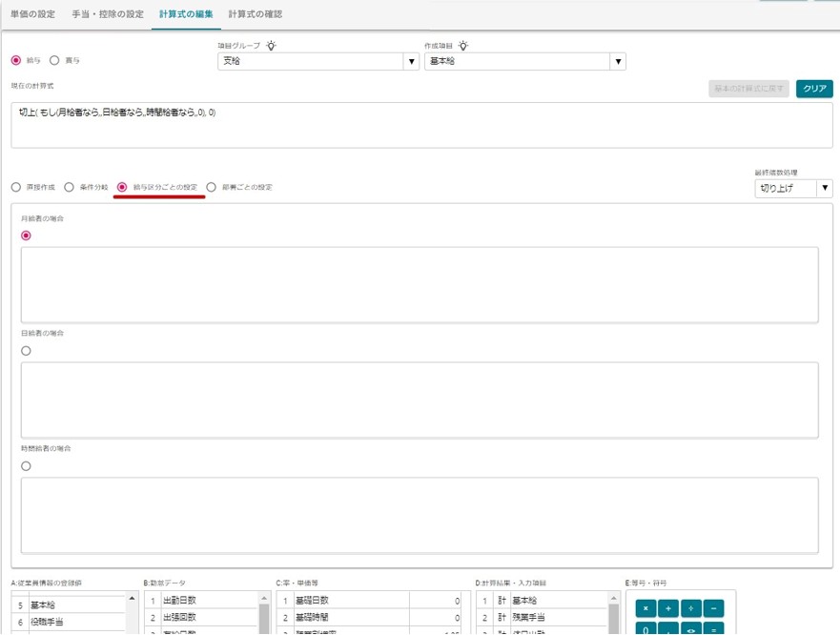840x635 pixels.
Task: Open the 計算式の確認 tab
Action: [x=256, y=14]
